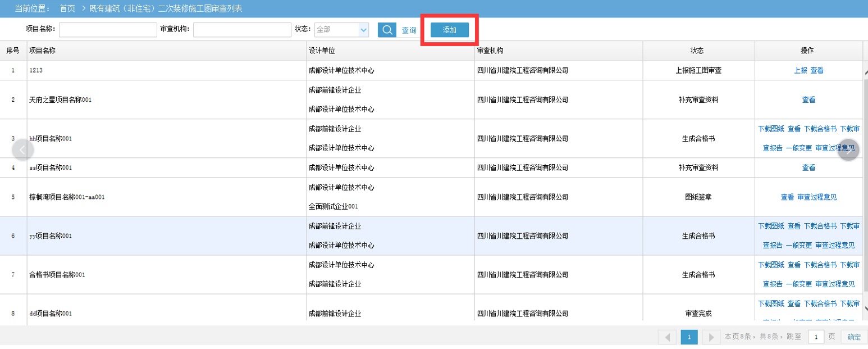The width and height of the screenshot is (868, 349).
Task: Focus the 审查机构 input field
Action: [x=242, y=30]
